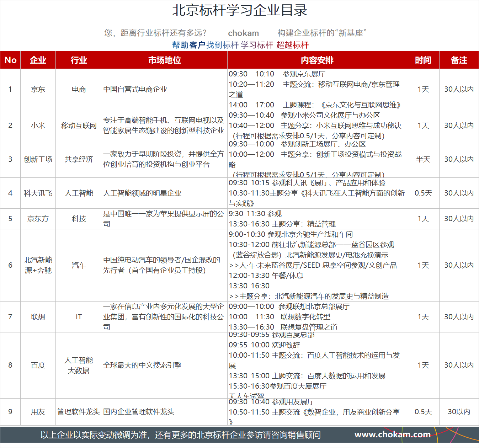The image size is (479, 448).
Task: Click the tagline 帮助客户找到标杆 学习标杆 超越标杆
Action: pos(240,45)
